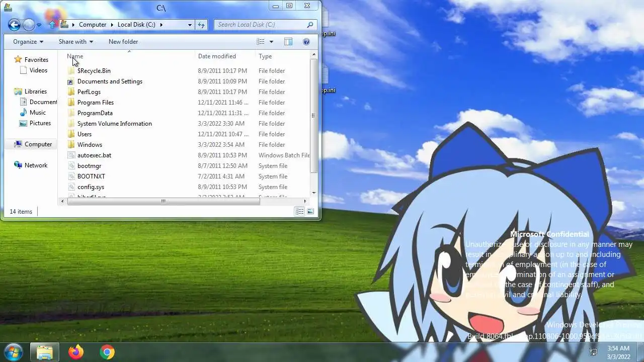Launch Google Chrome from the taskbar
644x362 pixels.
(x=107, y=352)
